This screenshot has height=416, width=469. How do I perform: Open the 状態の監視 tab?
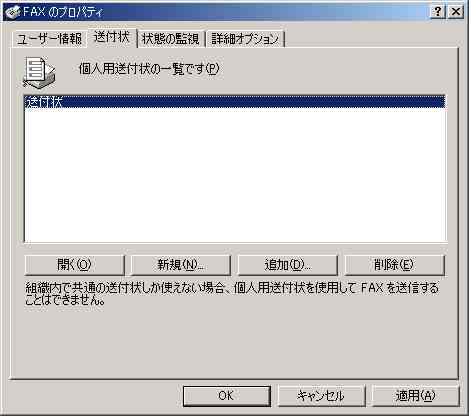171,39
